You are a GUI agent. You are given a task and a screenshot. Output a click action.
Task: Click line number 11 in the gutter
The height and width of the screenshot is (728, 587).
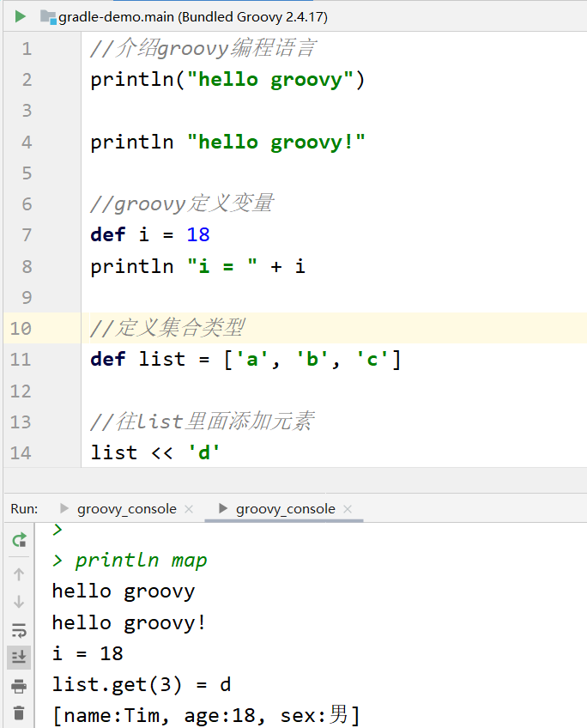21,360
